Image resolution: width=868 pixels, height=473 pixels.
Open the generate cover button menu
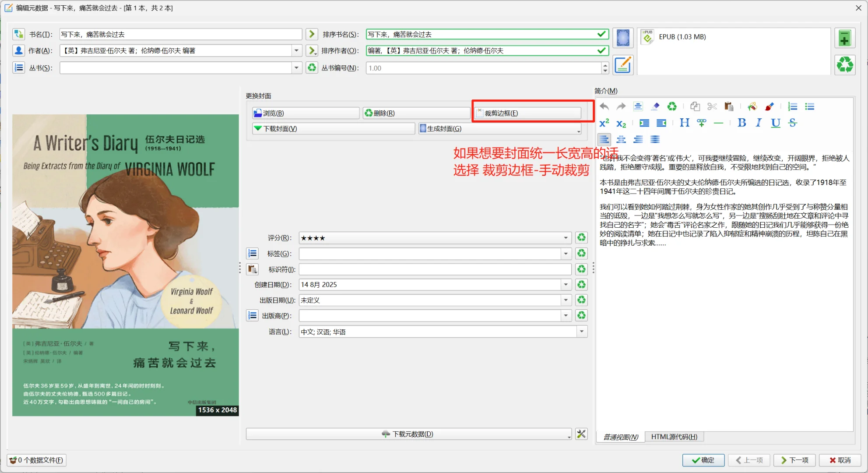(500, 128)
